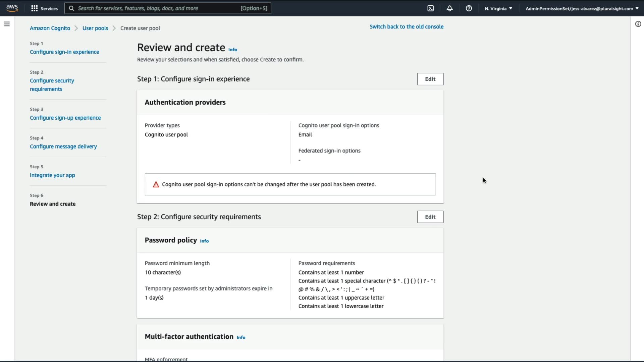The image size is (644, 362).
Task: Go to Step 1 Configure sign-in experience
Action: [64, 52]
